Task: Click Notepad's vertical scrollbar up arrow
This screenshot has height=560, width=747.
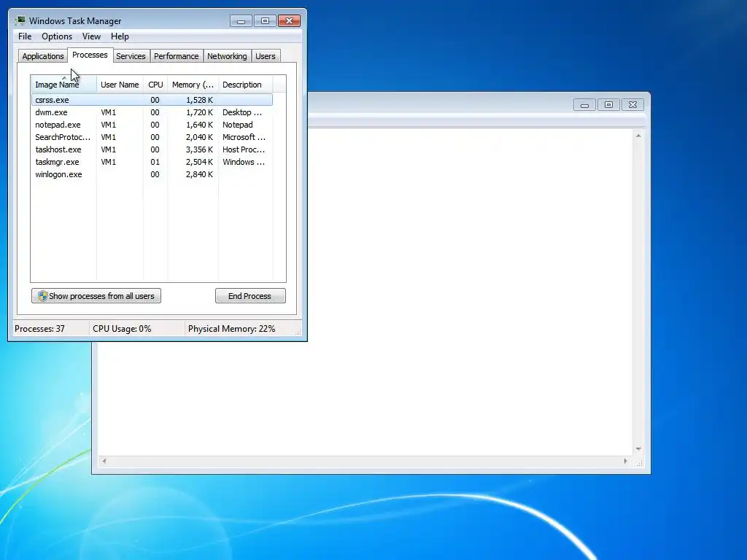Action: click(x=638, y=136)
